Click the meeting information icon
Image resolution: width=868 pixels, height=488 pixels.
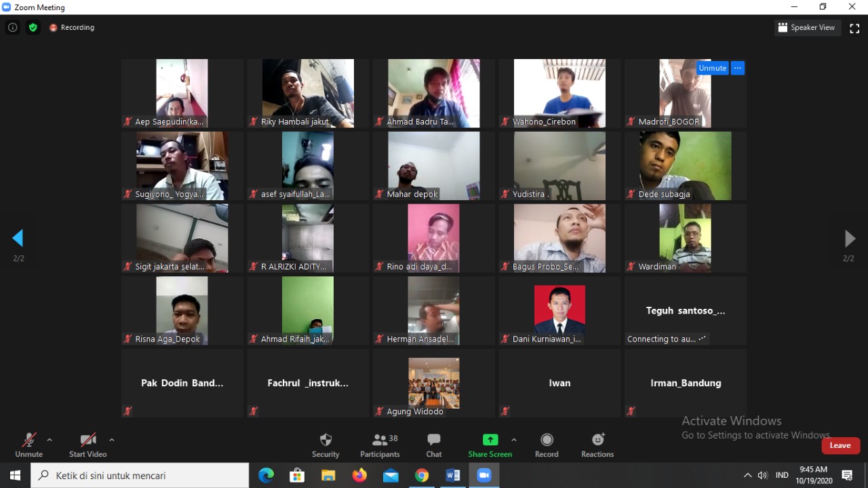(12, 28)
